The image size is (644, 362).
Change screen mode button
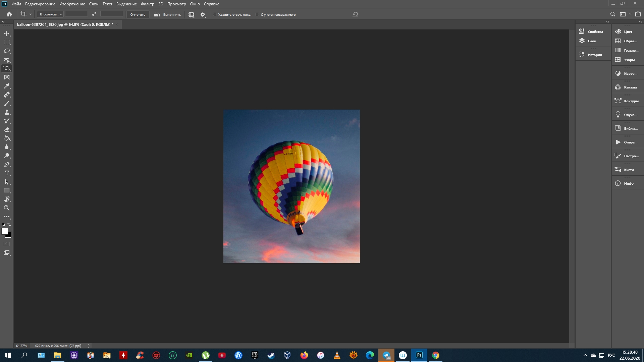7,253
